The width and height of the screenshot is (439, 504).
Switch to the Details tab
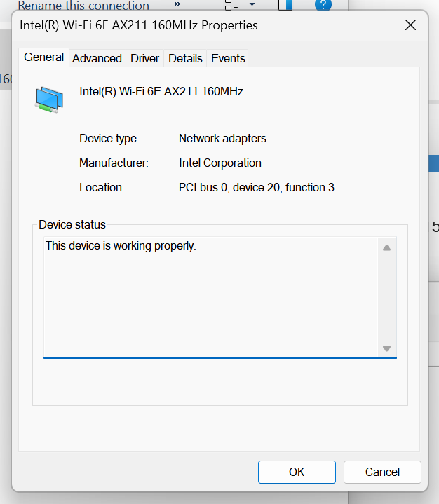pos(185,58)
